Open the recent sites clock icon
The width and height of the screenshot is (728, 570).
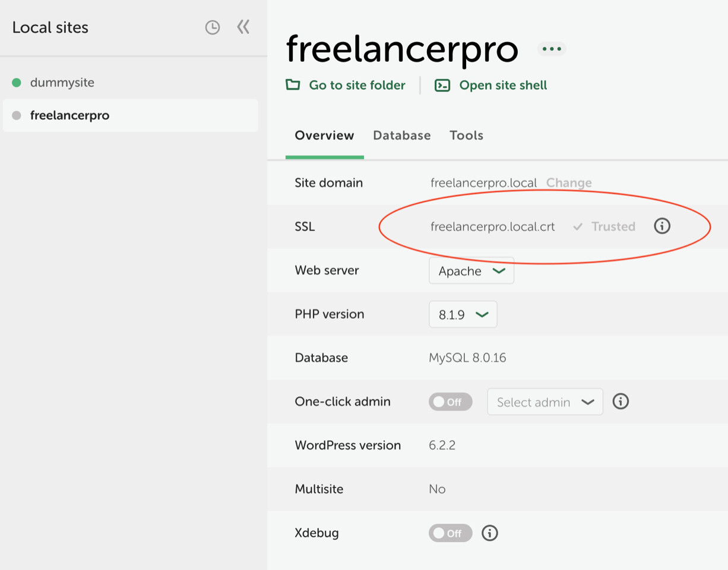pyautogui.click(x=213, y=27)
